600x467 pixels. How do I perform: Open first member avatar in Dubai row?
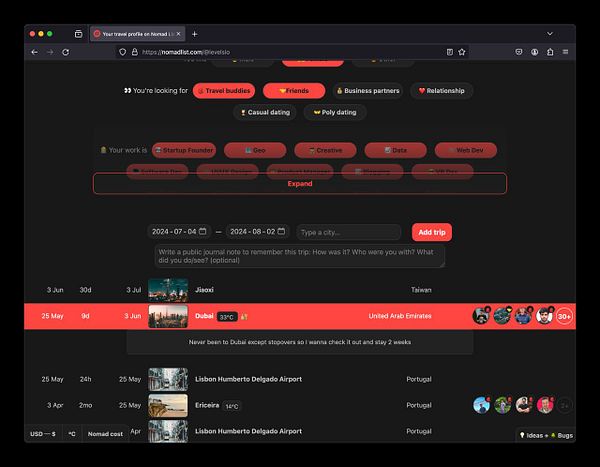[481, 316]
